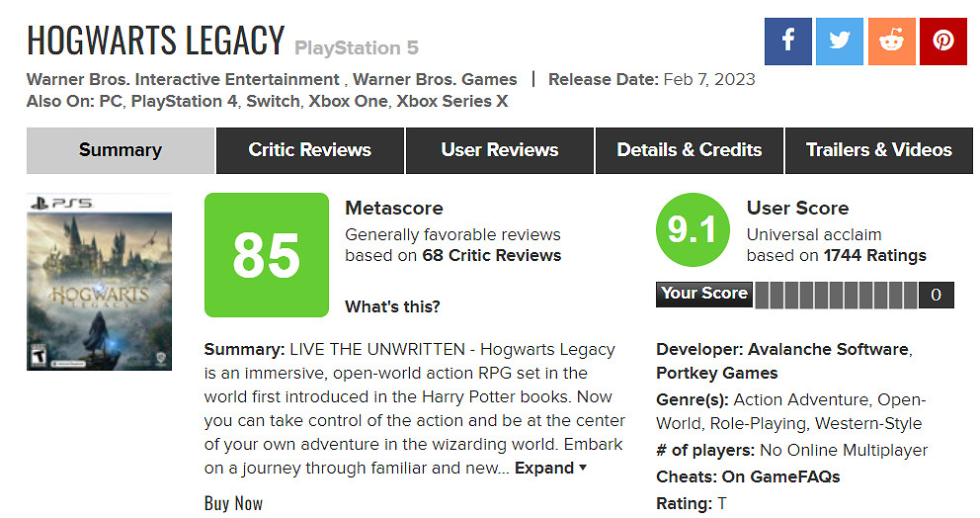
Task: Go to the Details & Credits tab
Action: coord(689,150)
